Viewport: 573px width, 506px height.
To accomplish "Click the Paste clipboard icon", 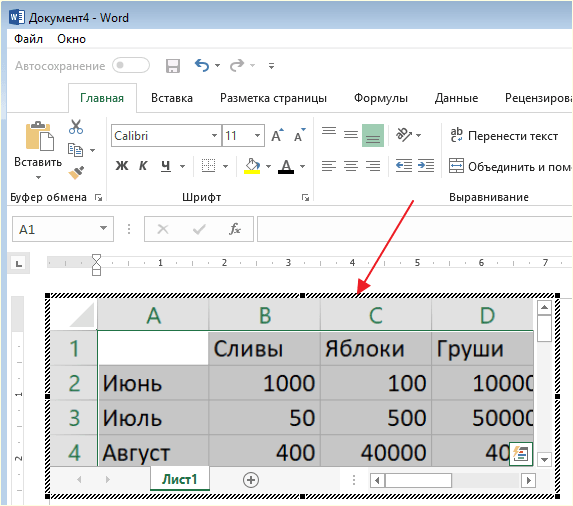I will 39,136.
